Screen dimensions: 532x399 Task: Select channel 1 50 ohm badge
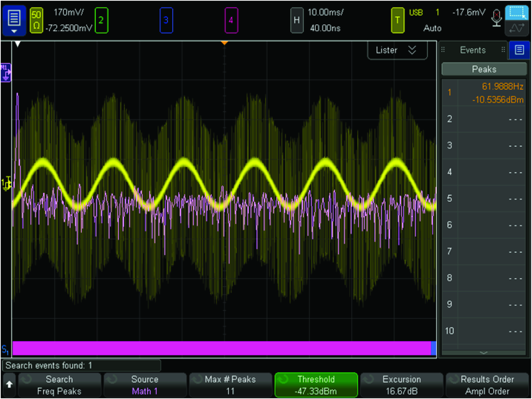click(36, 20)
